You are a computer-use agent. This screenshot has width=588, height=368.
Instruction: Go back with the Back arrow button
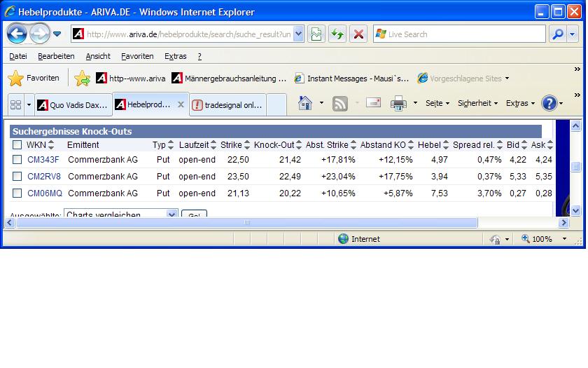[x=17, y=34]
